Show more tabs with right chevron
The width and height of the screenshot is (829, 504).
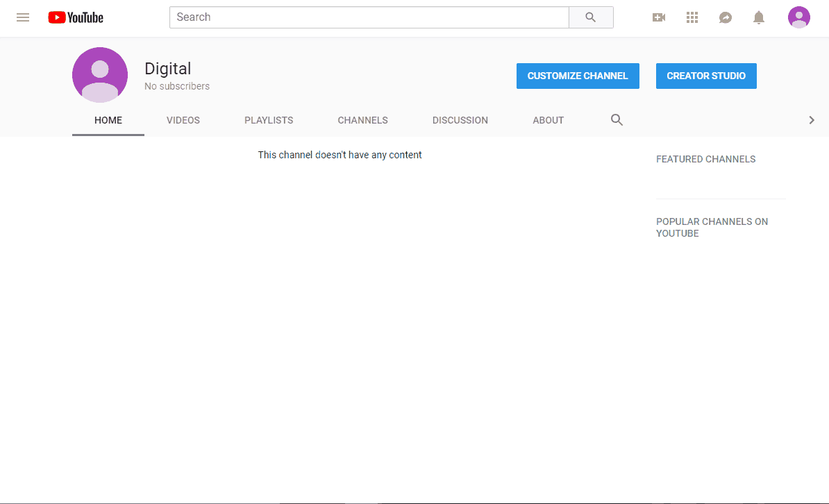812,120
